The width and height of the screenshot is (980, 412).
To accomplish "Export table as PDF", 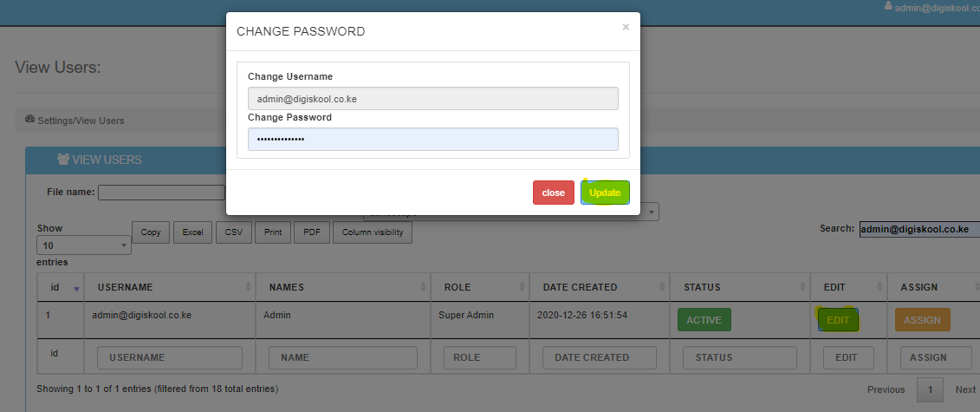I will [312, 232].
